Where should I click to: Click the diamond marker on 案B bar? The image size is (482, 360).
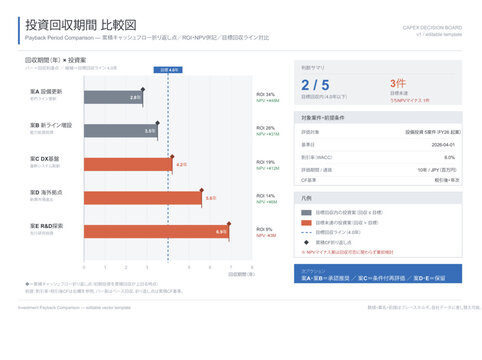tap(157, 123)
